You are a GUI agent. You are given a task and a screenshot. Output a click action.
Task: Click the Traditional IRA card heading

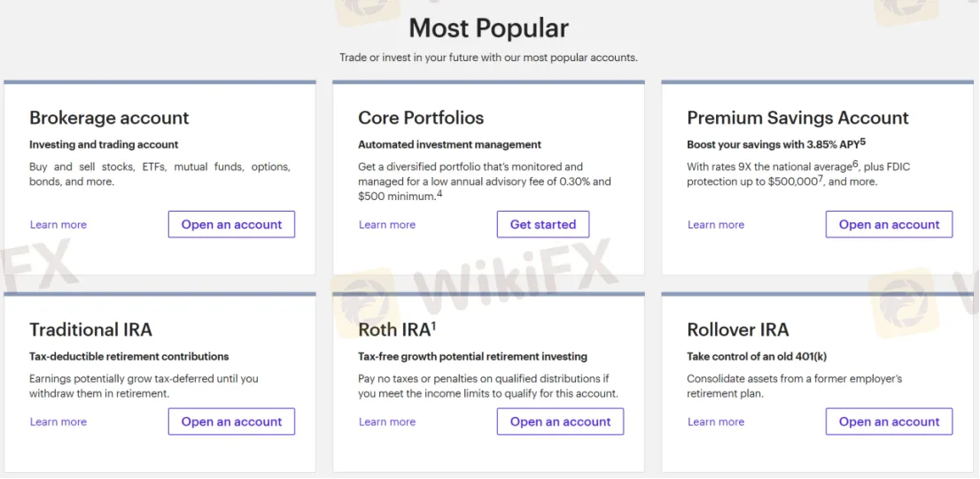(90, 330)
